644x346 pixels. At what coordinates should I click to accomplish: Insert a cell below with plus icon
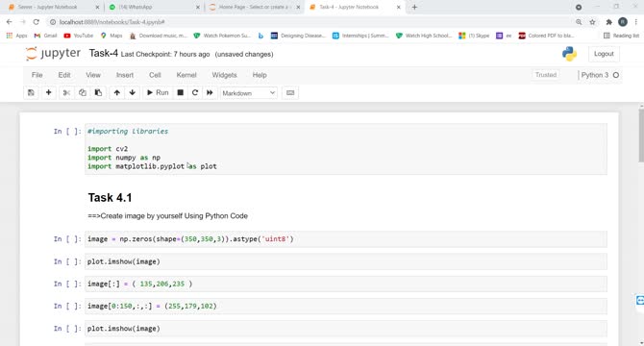tap(48, 93)
